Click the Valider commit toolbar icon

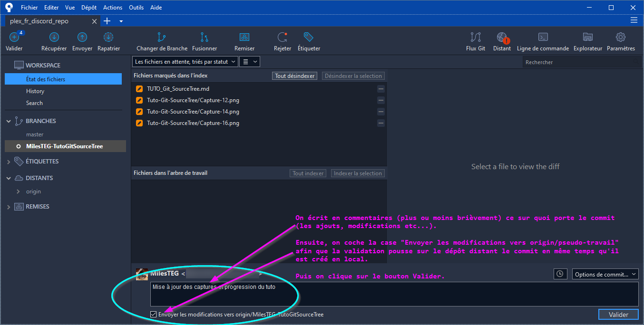pyautogui.click(x=14, y=38)
